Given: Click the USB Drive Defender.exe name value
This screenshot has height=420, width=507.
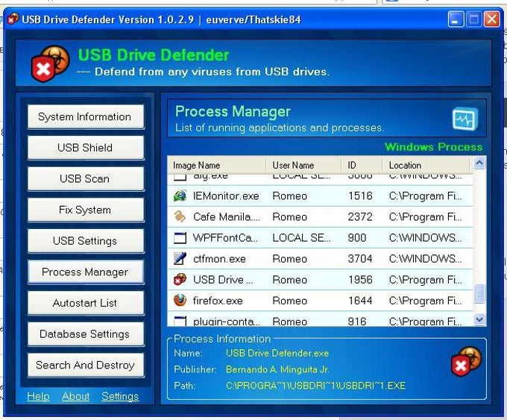Looking at the screenshot, I should pos(277,353).
